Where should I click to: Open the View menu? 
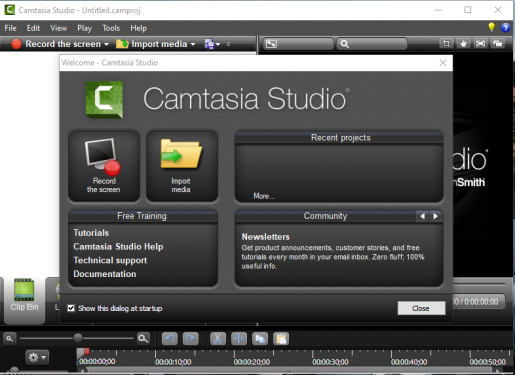pos(58,28)
